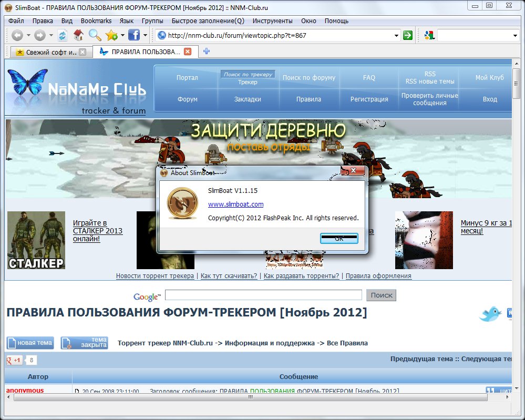Click the Google search engine icon
The height and width of the screenshot is (420, 525).
(x=429, y=35)
